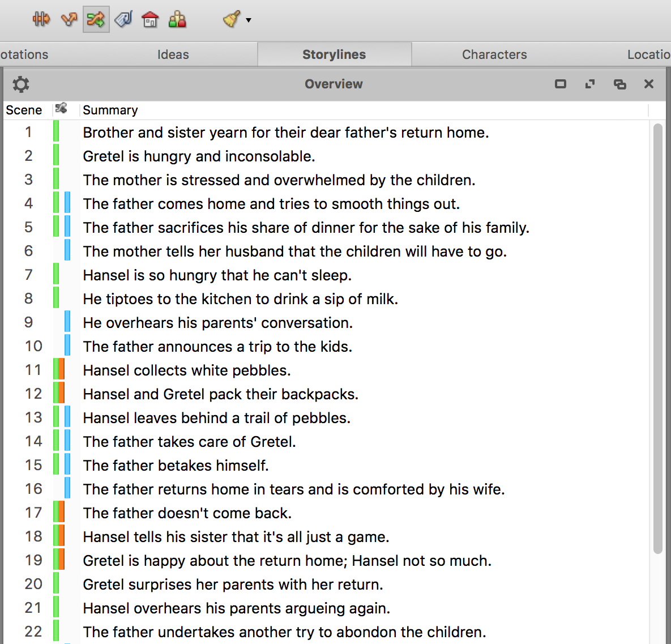Image resolution: width=671 pixels, height=644 pixels.
Task: Close the Overview panel
Action: 649,84
